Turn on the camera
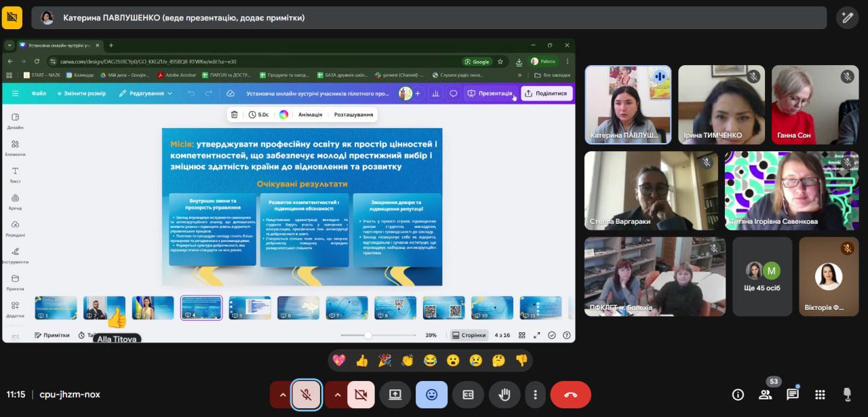Image resolution: width=868 pixels, height=417 pixels. tap(361, 395)
